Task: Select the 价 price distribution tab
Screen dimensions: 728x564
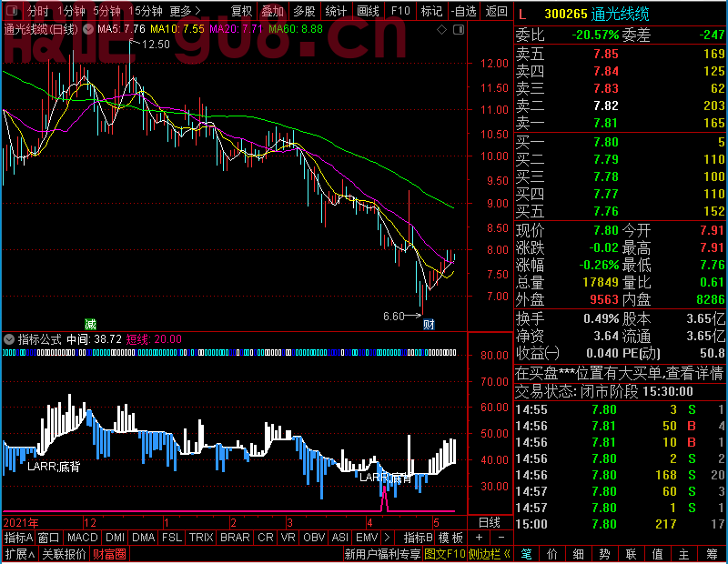Action: (x=552, y=554)
